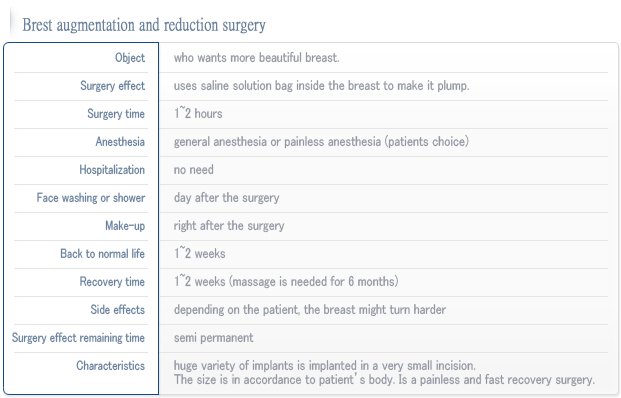Click the Surgery effect label

[112, 86]
